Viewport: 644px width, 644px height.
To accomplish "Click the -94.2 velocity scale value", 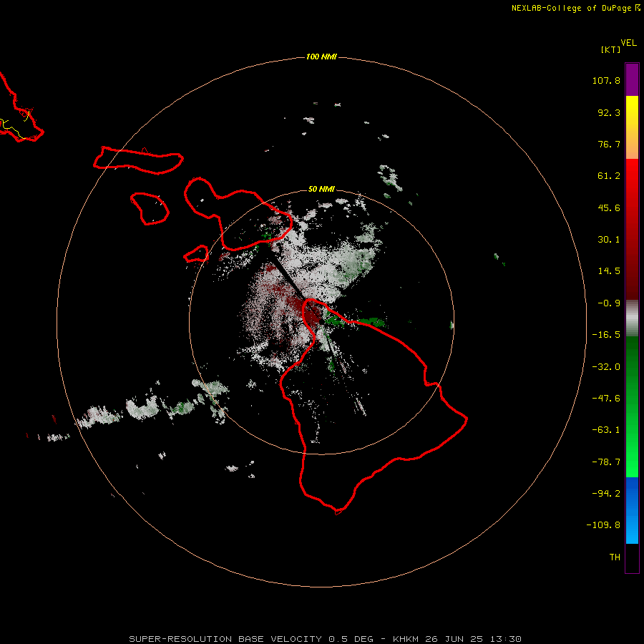I will click(606, 493).
